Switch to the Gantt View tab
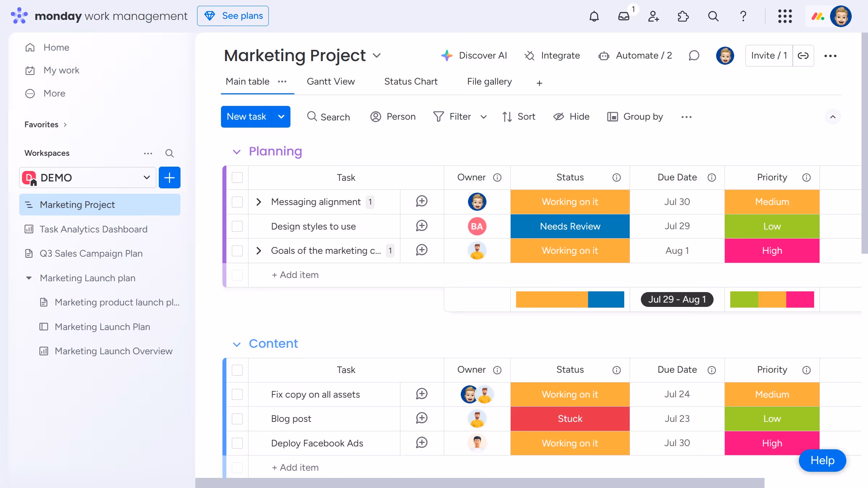The height and width of the screenshot is (488, 868). 331,82
